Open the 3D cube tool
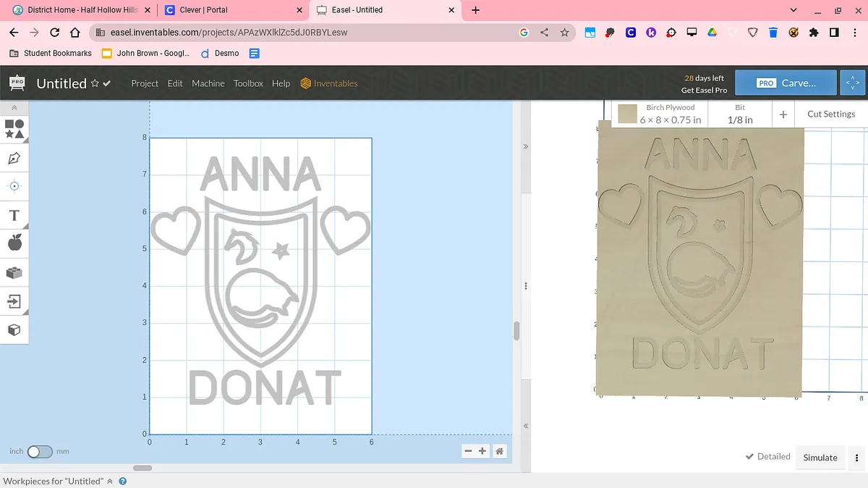Screen dimensions: 868x488 pos(14,330)
